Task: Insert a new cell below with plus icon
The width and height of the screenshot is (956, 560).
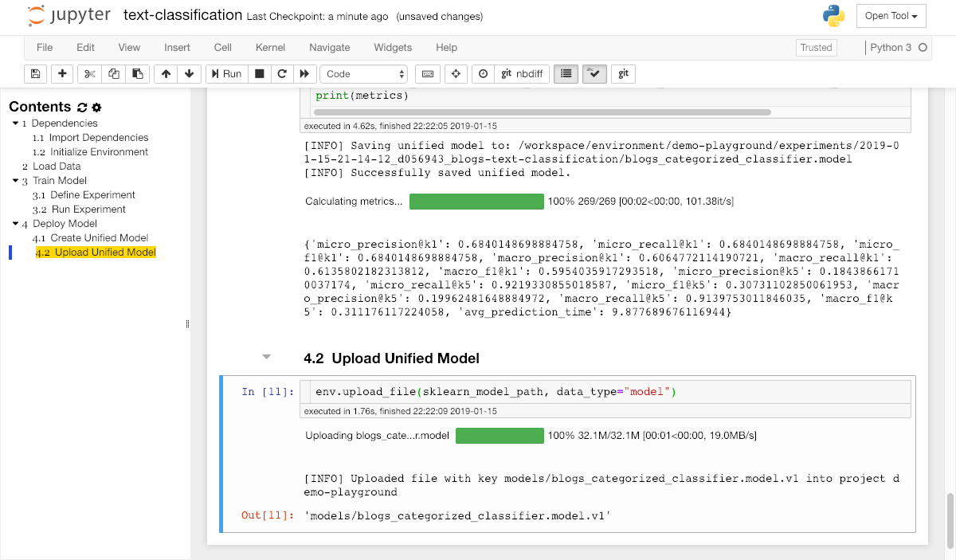Action: point(62,74)
